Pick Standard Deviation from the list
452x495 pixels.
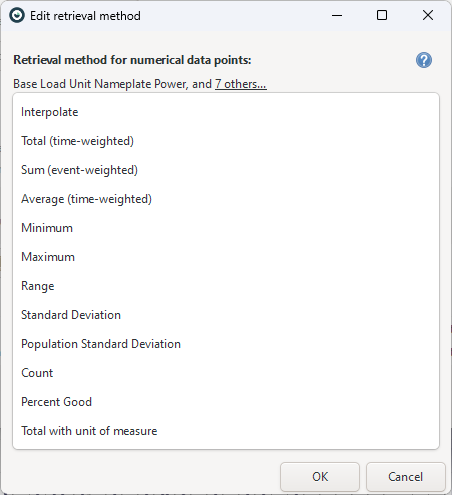click(226, 315)
